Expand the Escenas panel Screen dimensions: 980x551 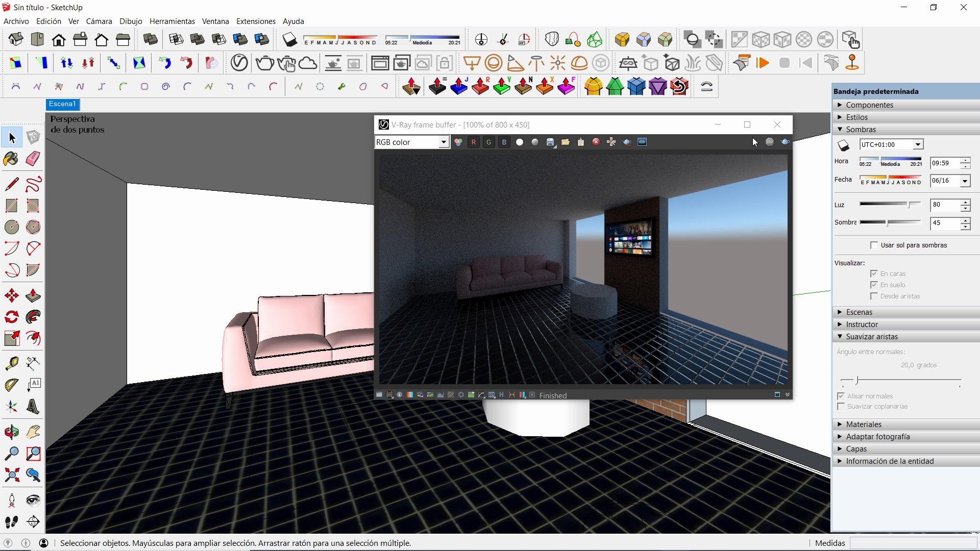906,312
